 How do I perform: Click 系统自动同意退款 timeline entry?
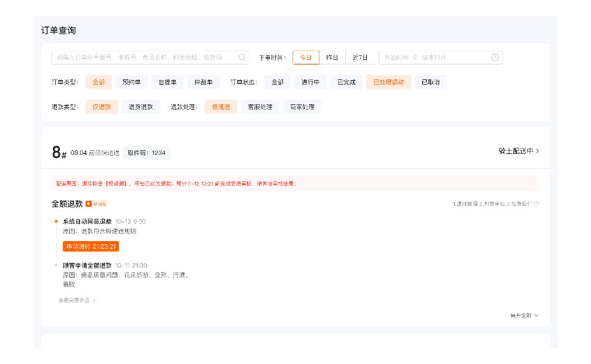[87, 221]
